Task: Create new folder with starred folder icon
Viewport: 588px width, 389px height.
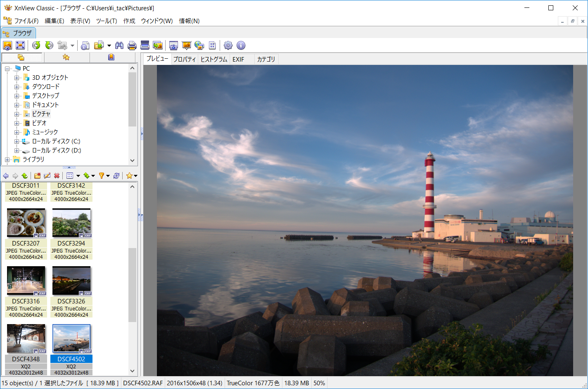Action: pos(37,176)
